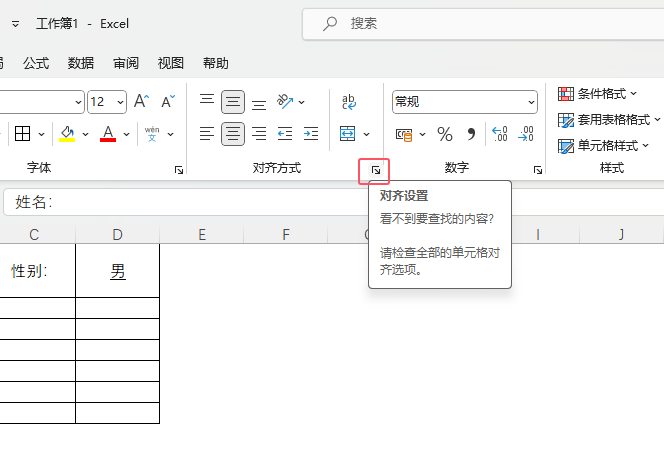Switch to the 审阅 tab
This screenshot has width=664, height=466.
click(x=126, y=63)
